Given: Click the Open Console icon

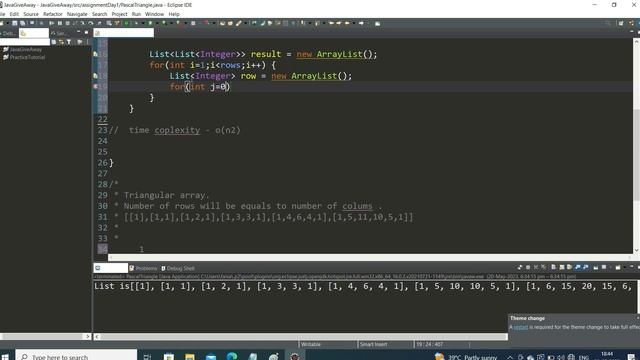Looking at the screenshot, I should pyautogui.click(x=618, y=267).
